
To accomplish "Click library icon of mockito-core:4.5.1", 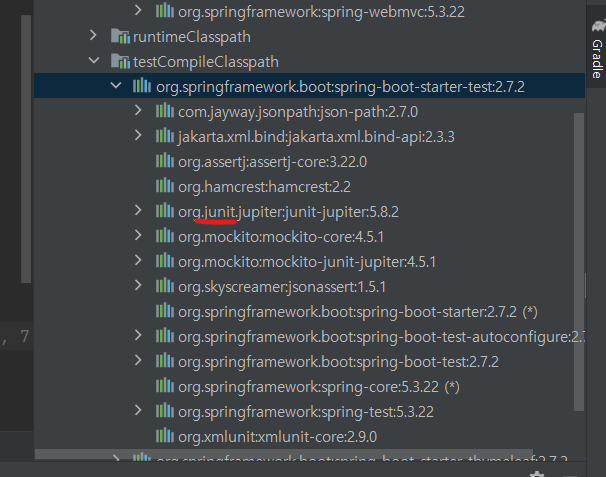I will (x=165, y=235).
